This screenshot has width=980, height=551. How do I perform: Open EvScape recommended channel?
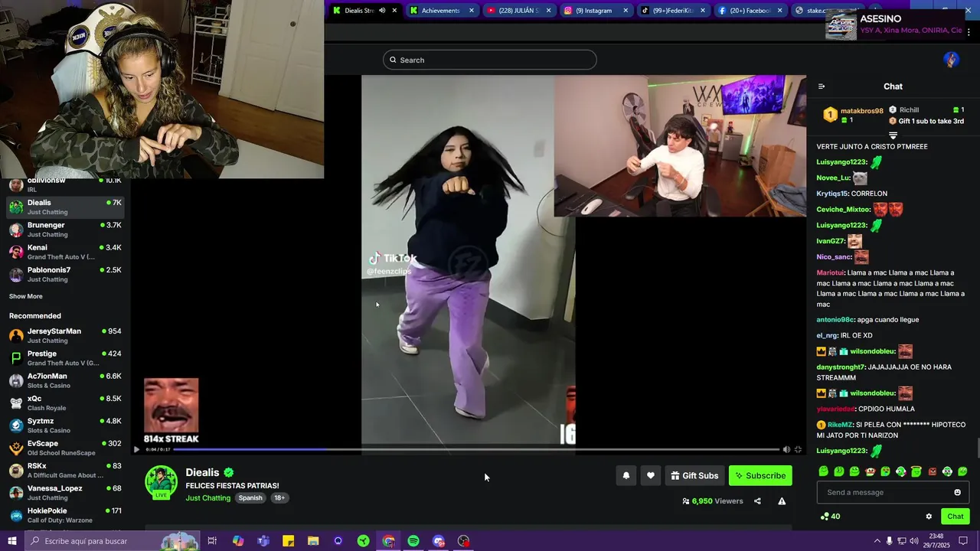tap(65, 448)
